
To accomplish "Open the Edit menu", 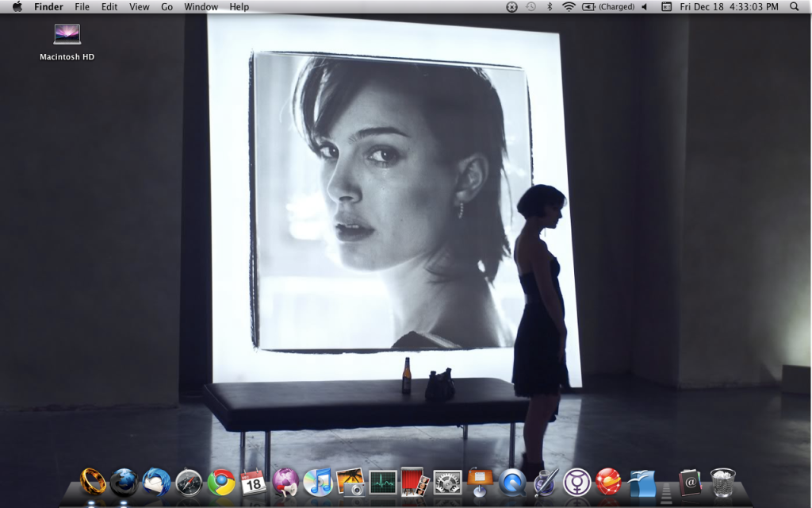I will 109,6.
